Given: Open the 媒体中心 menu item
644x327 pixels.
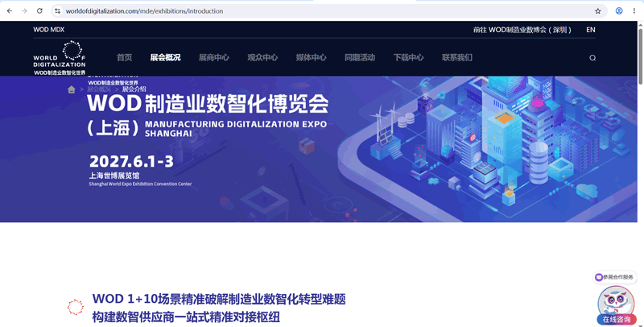Looking at the screenshot, I should point(312,57).
